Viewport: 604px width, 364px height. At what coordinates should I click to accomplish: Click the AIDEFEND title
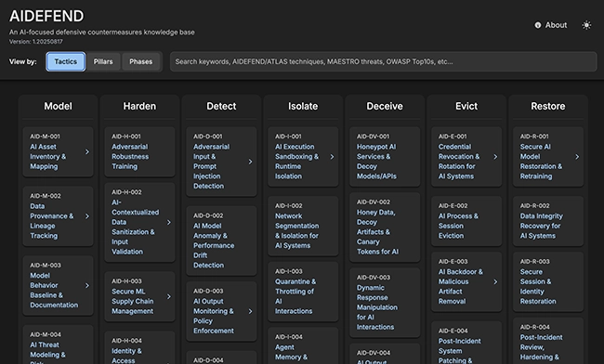46,16
